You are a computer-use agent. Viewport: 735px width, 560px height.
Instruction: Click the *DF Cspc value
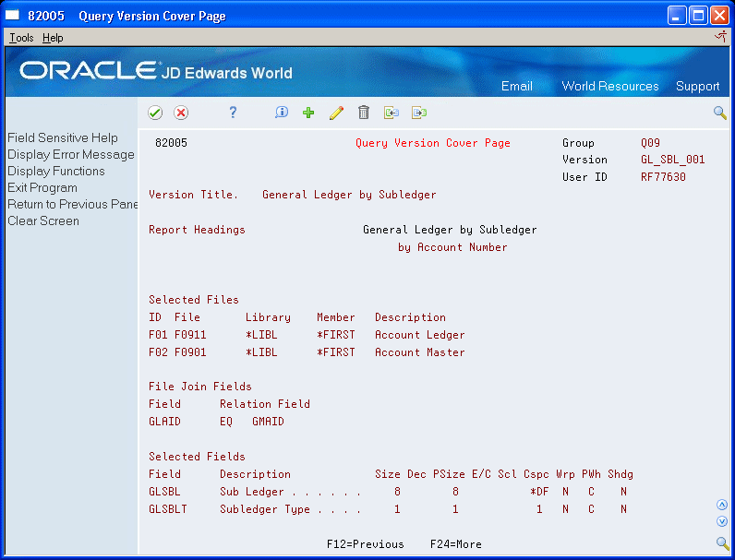539,492
